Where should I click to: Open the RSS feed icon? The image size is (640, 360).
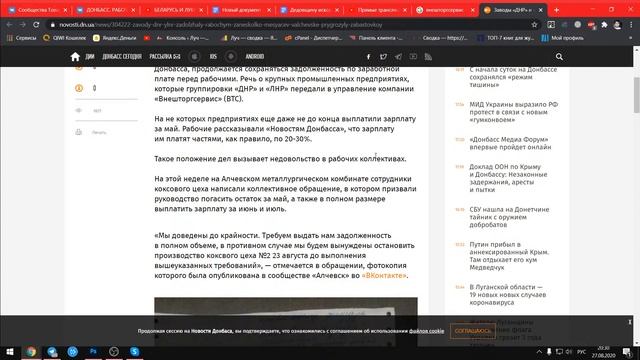[x=428, y=57]
